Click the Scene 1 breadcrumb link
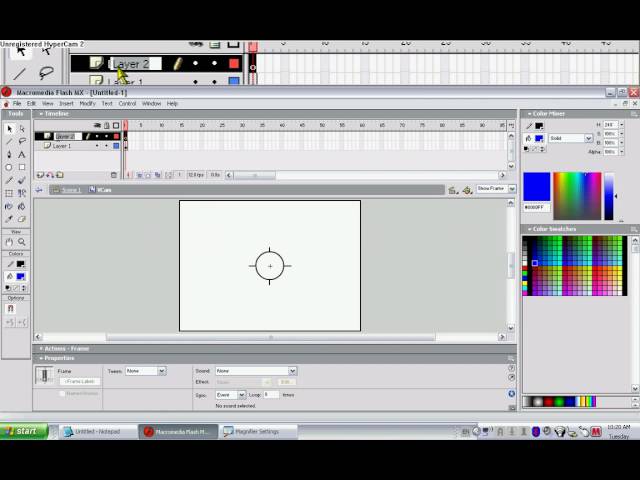This screenshot has width=640, height=480. coord(71,190)
